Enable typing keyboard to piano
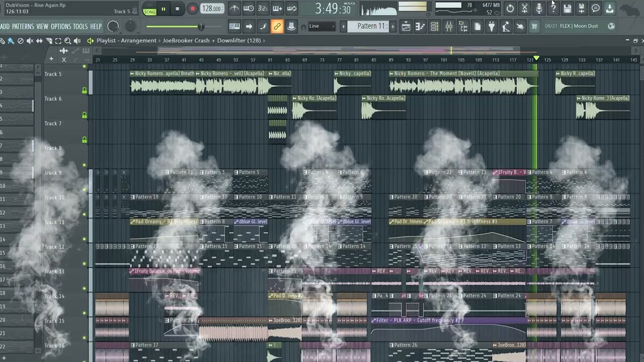The width and height of the screenshot is (644, 362). (234, 26)
